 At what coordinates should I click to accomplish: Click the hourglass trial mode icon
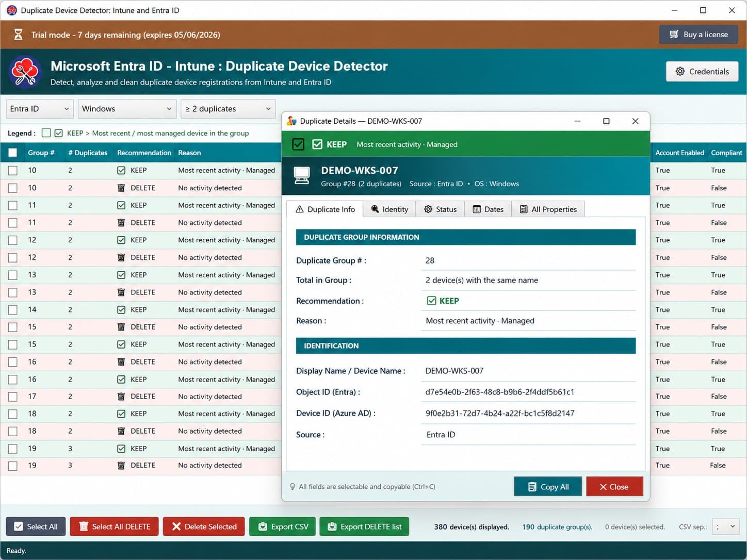pyautogui.click(x=18, y=35)
